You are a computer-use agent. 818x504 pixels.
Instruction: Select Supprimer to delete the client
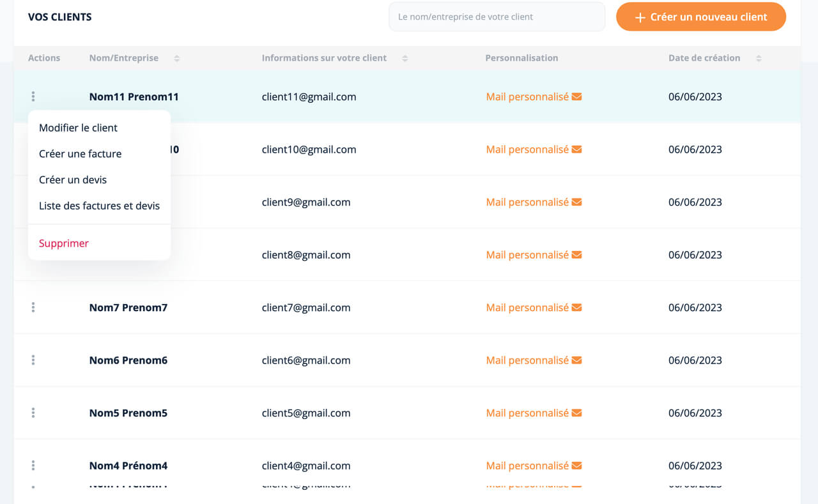64,243
